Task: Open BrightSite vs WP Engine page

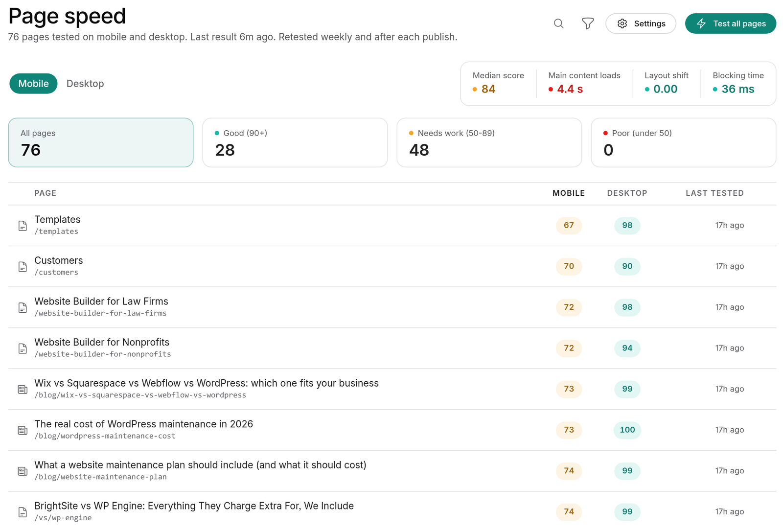Action: click(x=392, y=511)
